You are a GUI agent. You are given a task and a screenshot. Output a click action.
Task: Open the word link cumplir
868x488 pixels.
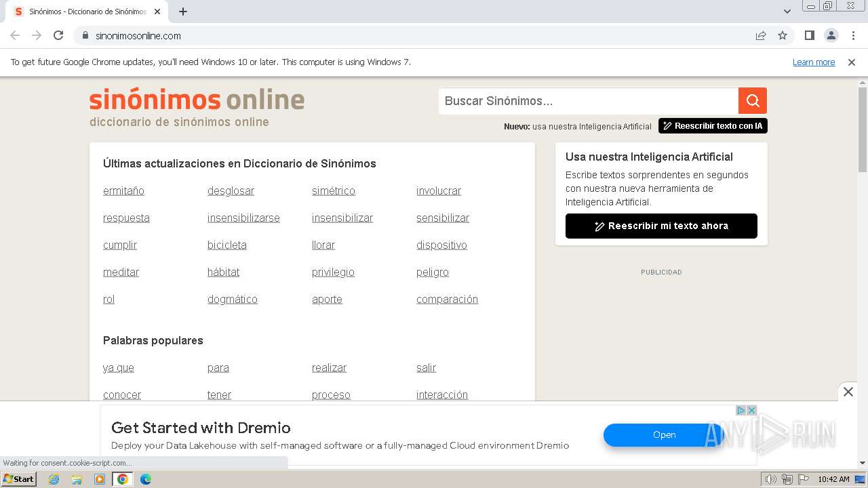point(120,245)
